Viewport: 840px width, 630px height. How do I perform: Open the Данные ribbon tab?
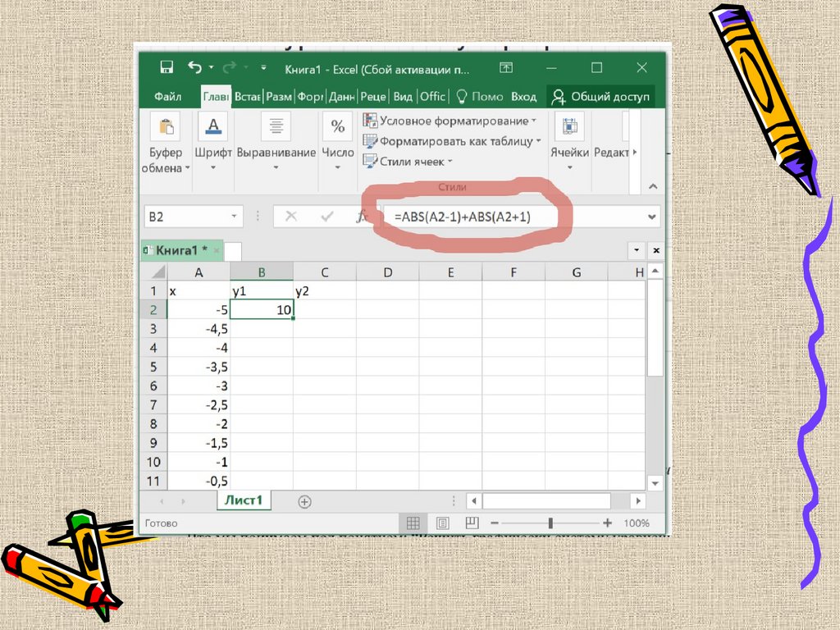[342, 97]
